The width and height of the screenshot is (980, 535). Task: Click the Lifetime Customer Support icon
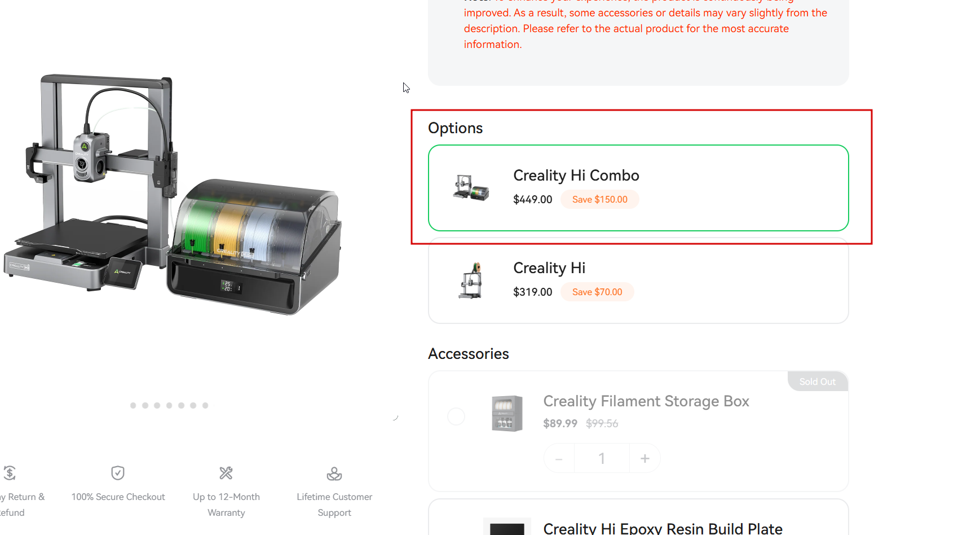(334, 473)
